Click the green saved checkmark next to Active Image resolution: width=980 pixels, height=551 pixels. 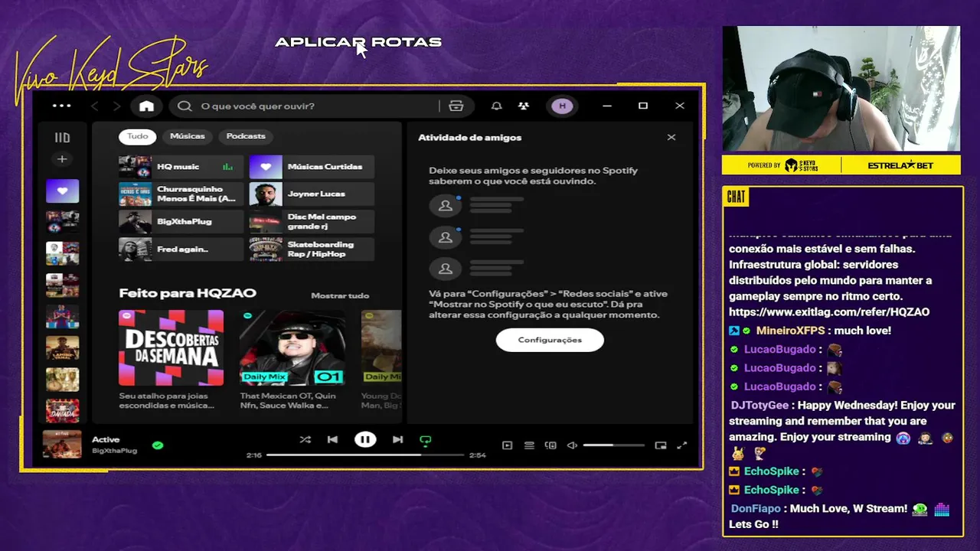(x=158, y=445)
